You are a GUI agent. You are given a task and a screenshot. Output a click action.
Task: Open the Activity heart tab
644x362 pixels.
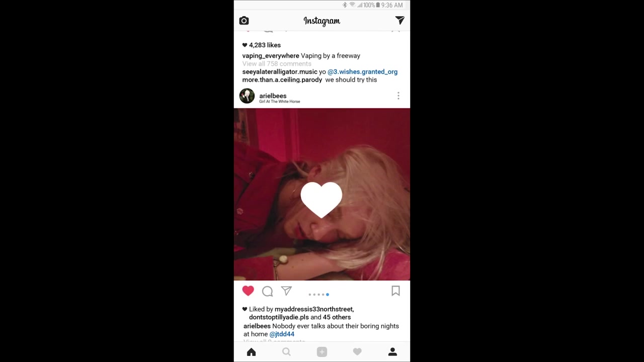[x=357, y=352]
